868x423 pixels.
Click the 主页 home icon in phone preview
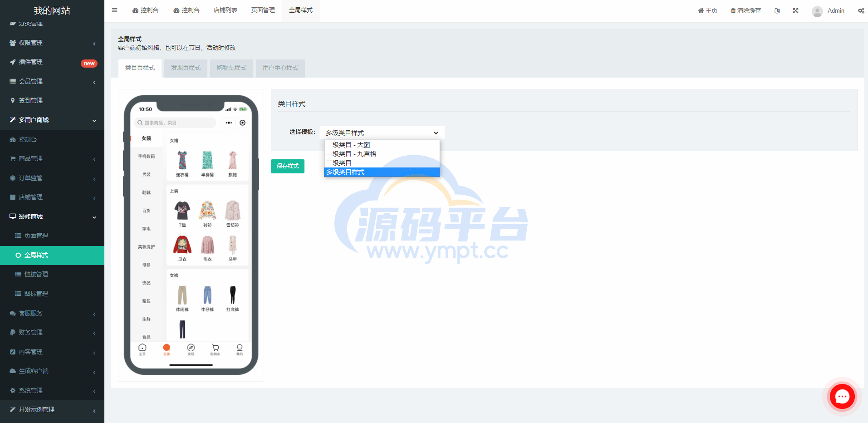click(142, 349)
